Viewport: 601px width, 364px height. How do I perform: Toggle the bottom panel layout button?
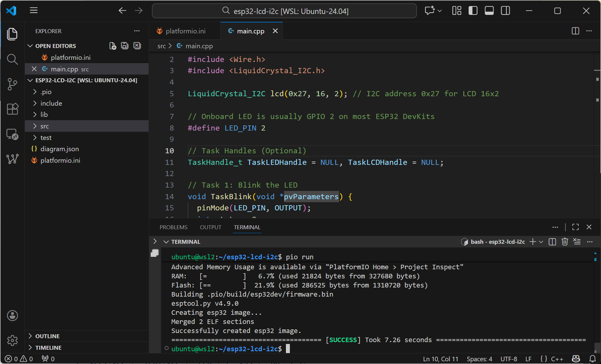click(x=489, y=11)
